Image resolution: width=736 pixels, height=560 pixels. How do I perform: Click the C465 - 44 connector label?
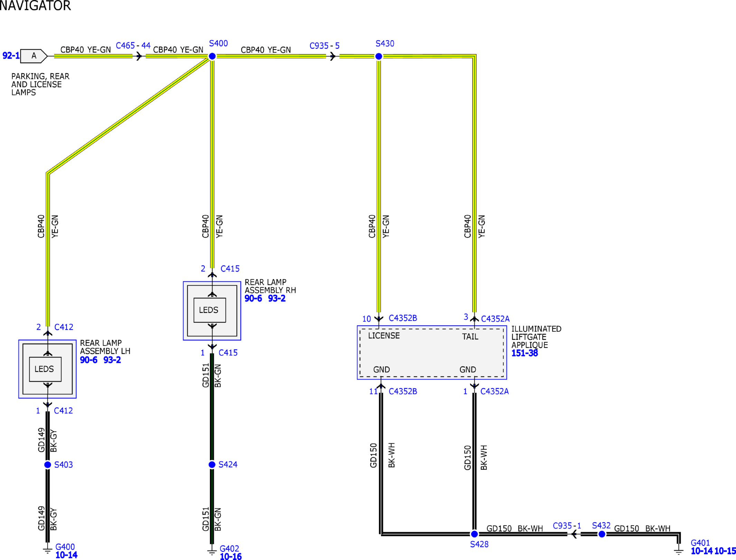133,46
